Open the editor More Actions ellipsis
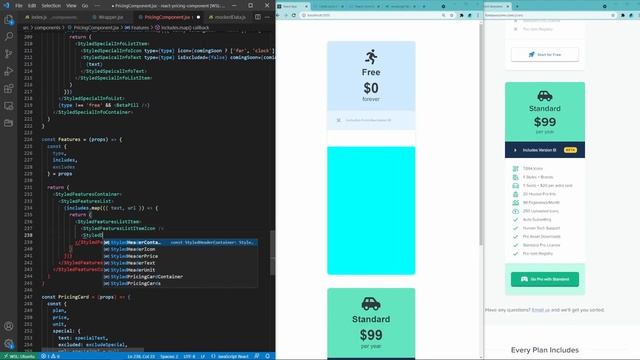This screenshot has height=360, width=640. point(267,17)
